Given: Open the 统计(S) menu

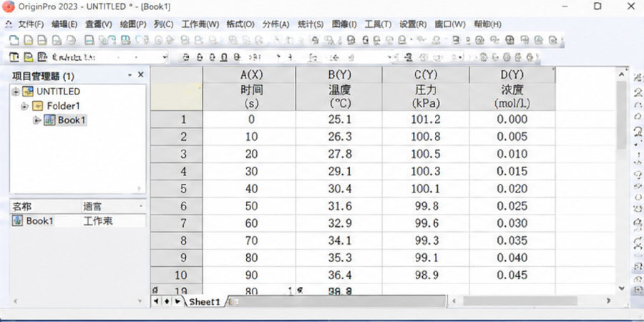Looking at the screenshot, I should [x=311, y=24].
